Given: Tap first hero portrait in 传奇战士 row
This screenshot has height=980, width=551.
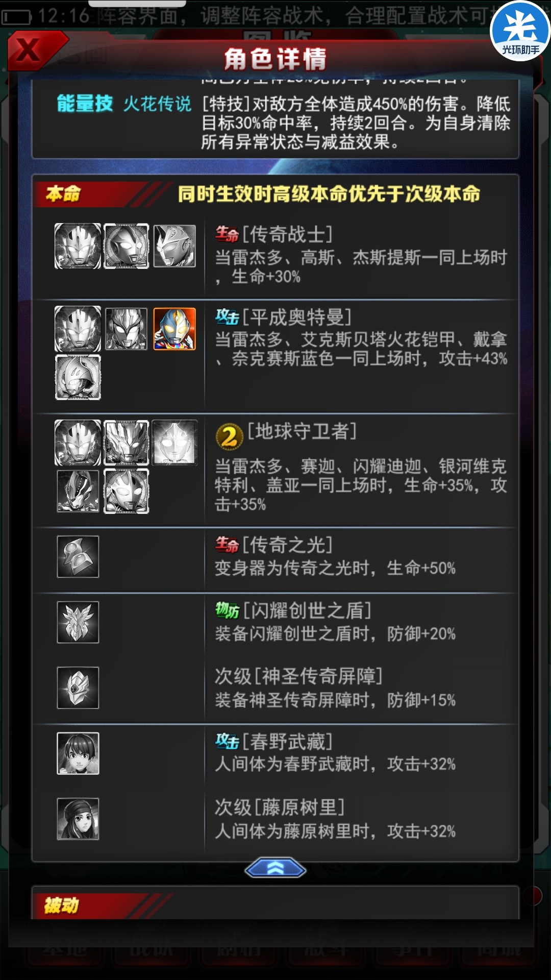Looking at the screenshot, I should 78,246.
